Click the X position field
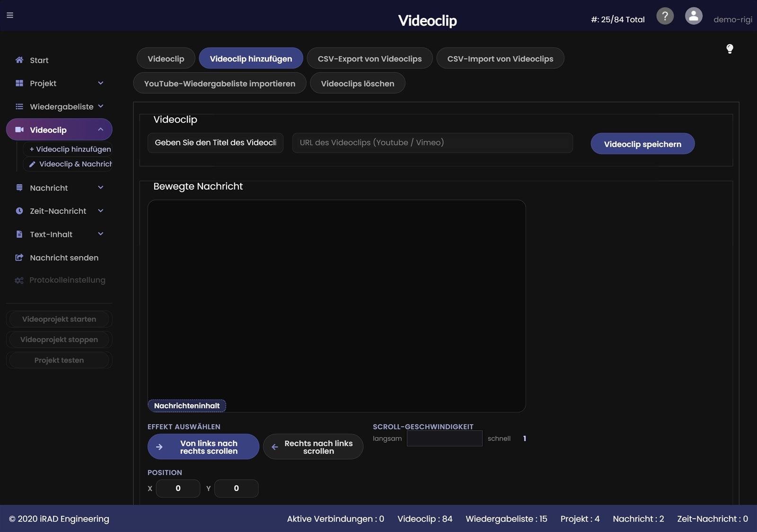The width and height of the screenshot is (757, 532). coord(178,488)
